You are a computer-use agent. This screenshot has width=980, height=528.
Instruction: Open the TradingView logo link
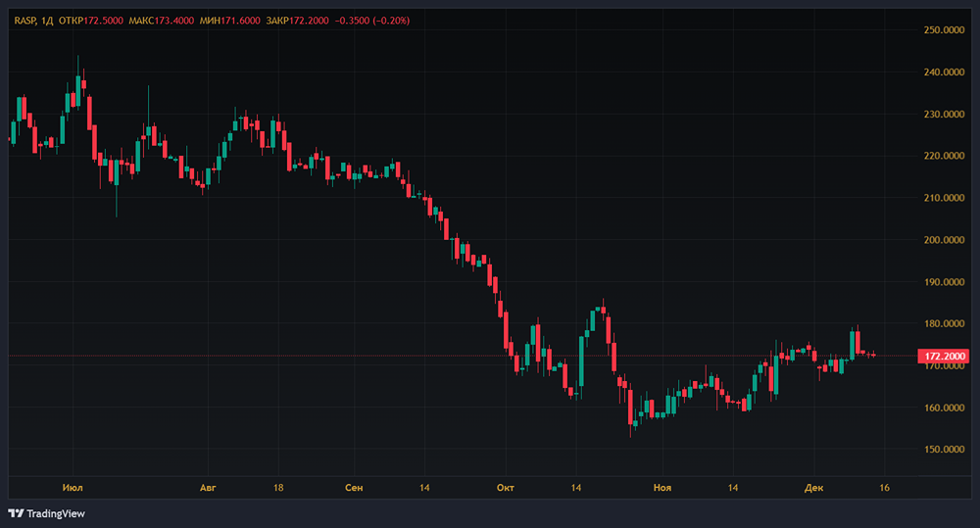[47, 513]
